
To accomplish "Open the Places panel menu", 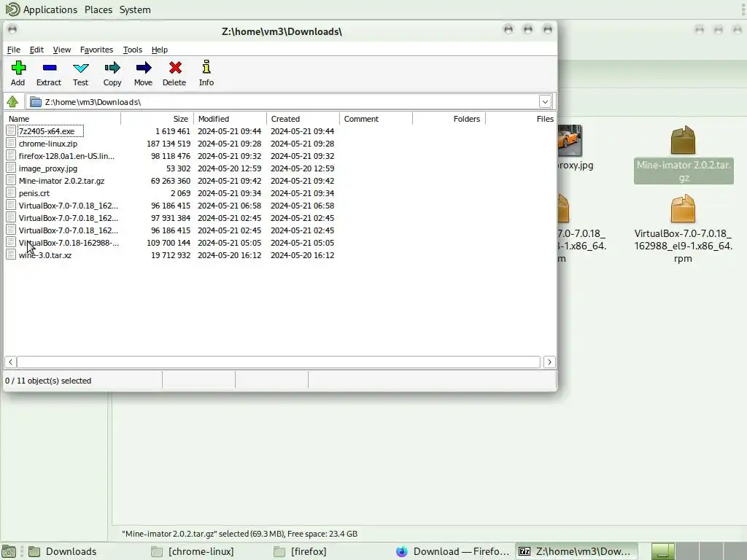I will (98, 9).
